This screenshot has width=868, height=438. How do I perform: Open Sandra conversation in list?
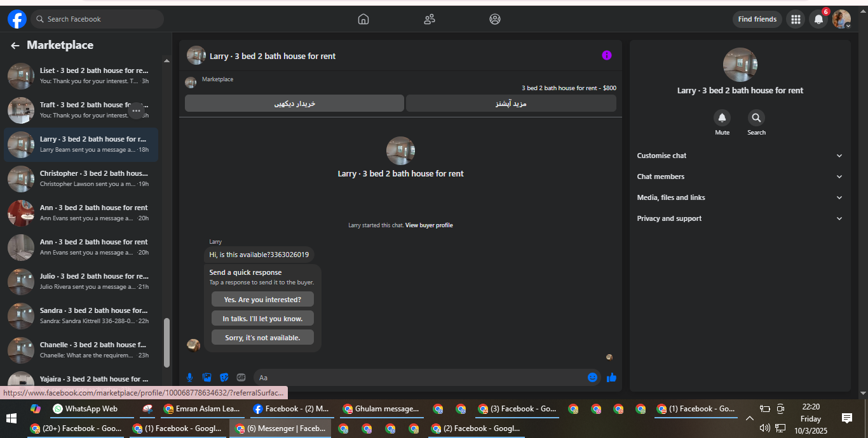(81, 316)
